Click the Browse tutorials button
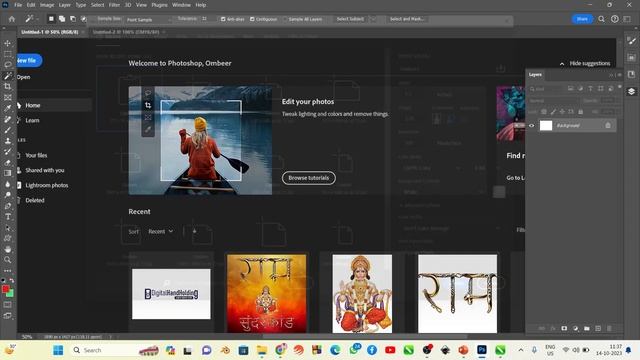The image size is (640, 360). point(309,178)
